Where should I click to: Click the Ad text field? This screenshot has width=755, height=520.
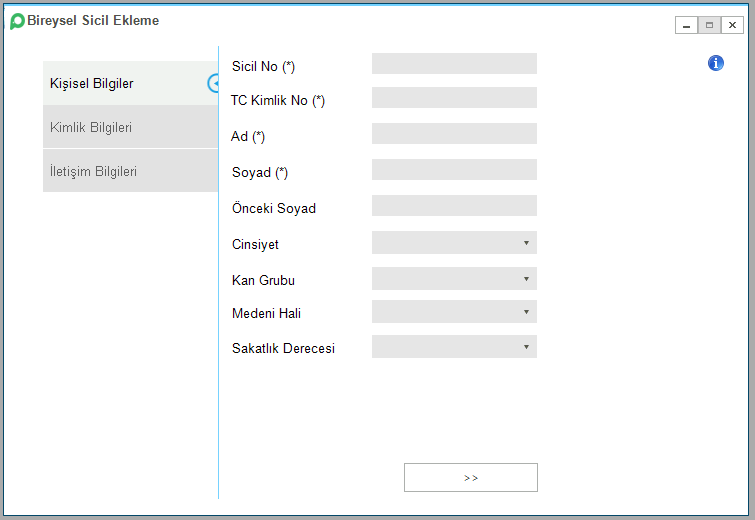click(x=454, y=133)
